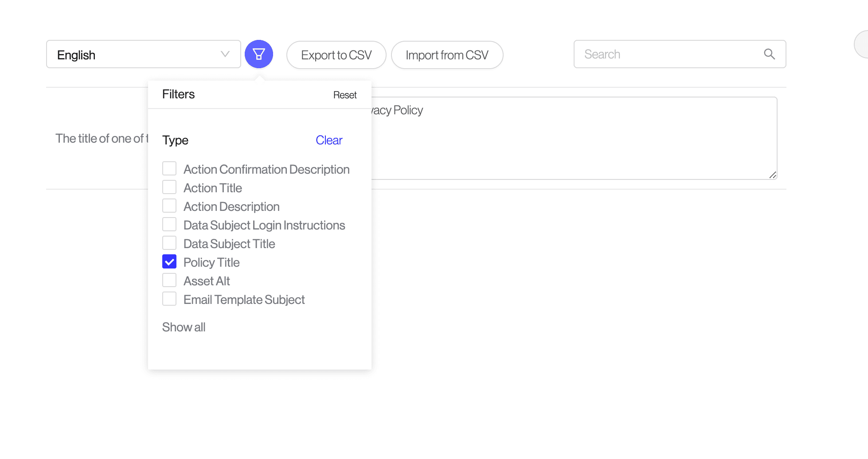Check Email Template Subject checkbox

click(x=169, y=299)
